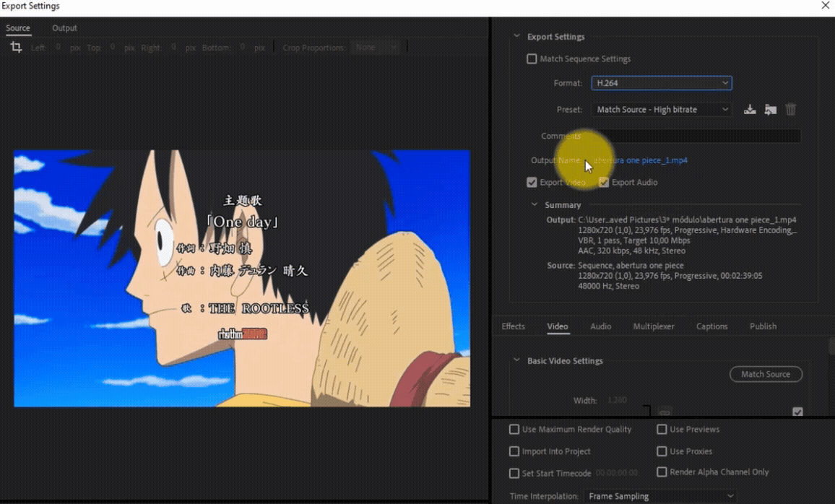Uncheck Export Video
This screenshot has height=504, width=835.
tap(532, 182)
